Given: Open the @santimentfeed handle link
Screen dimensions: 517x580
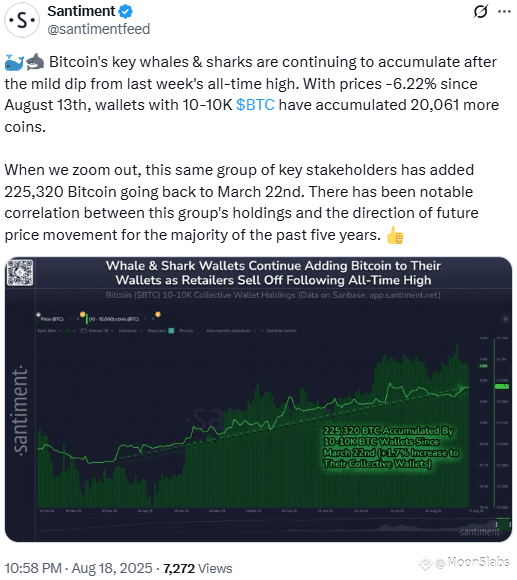Looking at the screenshot, I should coord(99,29).
